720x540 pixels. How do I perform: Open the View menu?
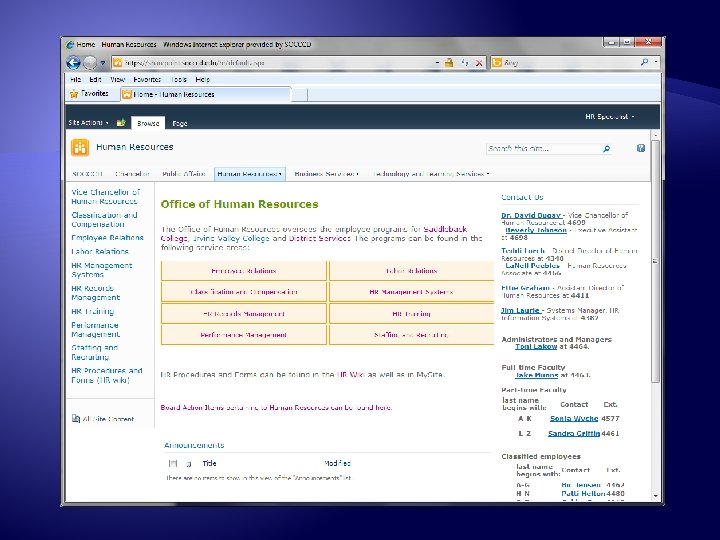[x=118, y=79]
